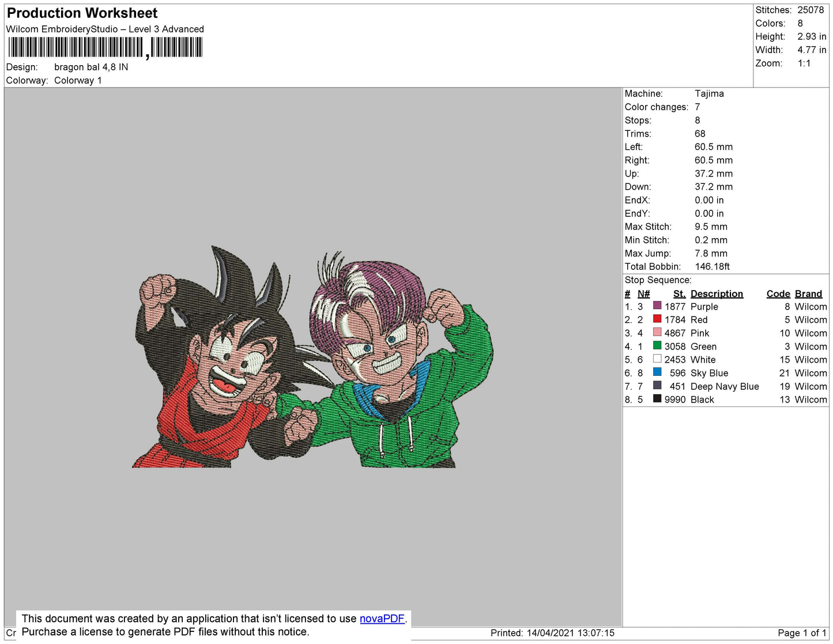
Task: Click the 'Color changes:' label
Action: pos(657,107)
